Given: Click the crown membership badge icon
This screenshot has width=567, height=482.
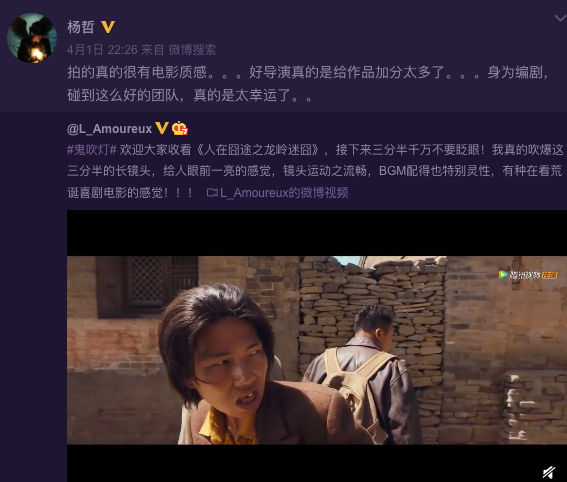Looking at the screenshot, I should (180, 128).
